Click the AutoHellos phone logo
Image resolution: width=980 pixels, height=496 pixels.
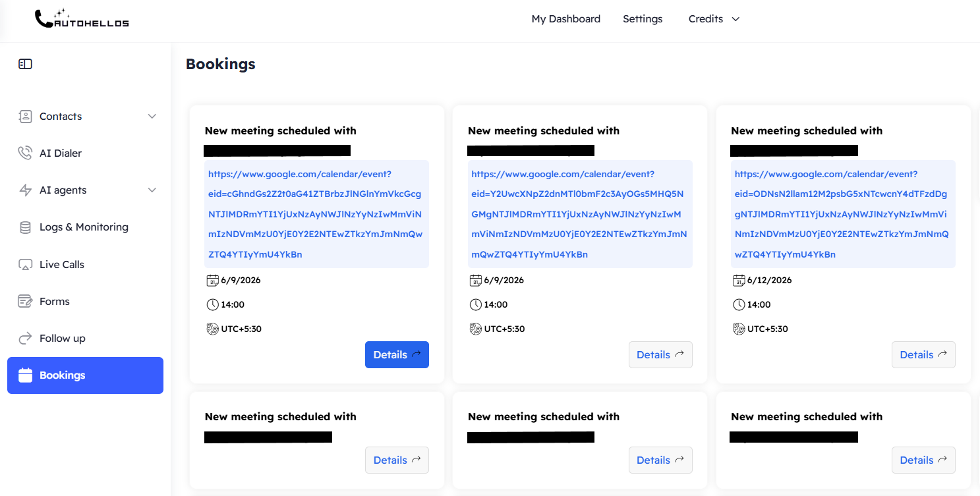(x=82, y=18)
